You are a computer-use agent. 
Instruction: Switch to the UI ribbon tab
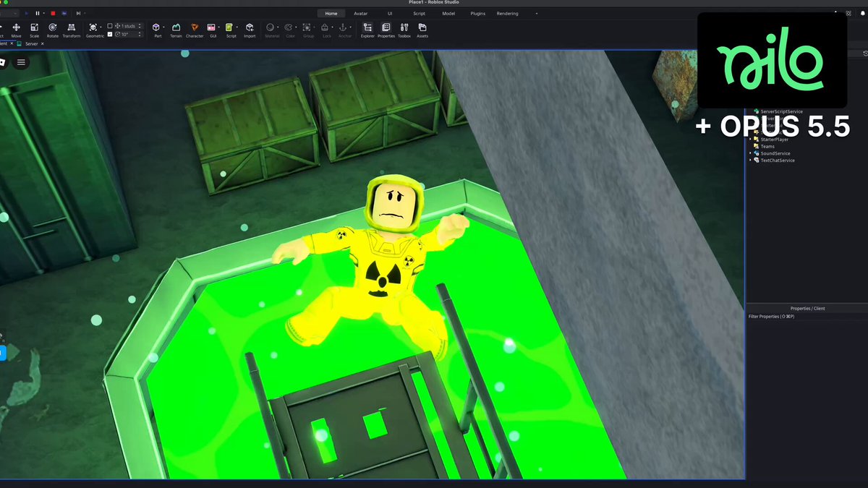click(x=390, y=13)
